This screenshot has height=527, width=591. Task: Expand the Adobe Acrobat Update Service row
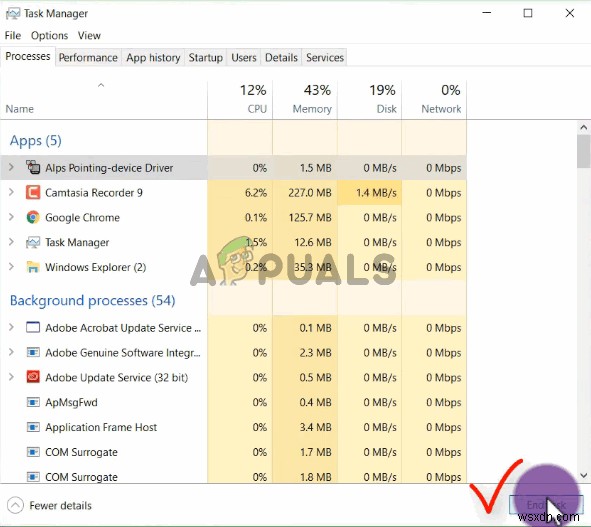(x=11, y=328)
